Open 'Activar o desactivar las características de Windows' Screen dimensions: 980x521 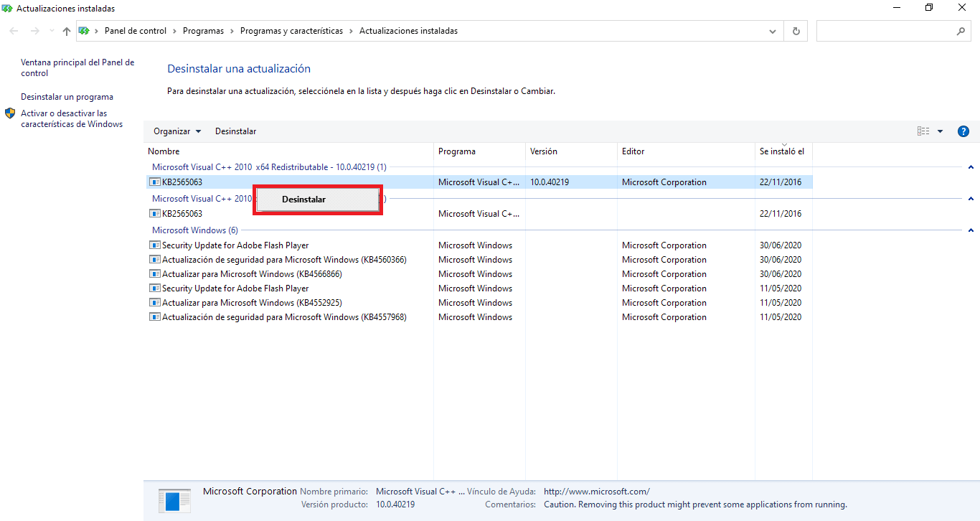pyautogui.click(x=72, y=119)
